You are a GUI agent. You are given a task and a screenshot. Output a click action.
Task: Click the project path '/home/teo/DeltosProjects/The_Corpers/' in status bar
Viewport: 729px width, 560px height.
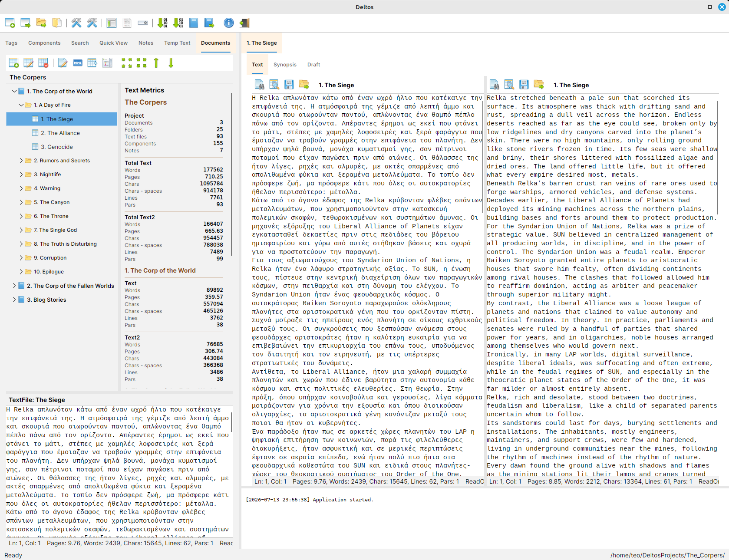[667, 555]
